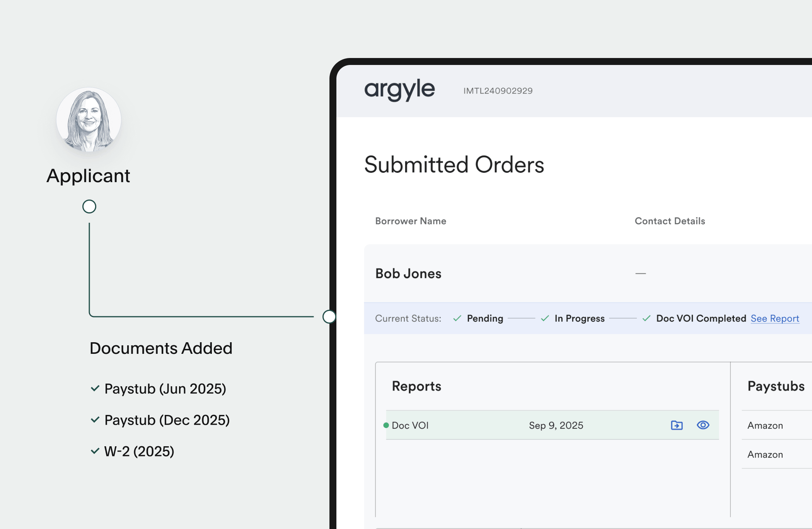The image size is (812, 529).
Task: Click the Documents Added heading
Action: point(161,348)
